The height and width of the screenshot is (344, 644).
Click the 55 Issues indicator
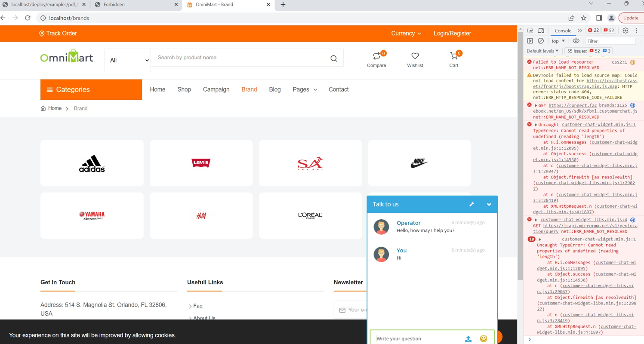pyautogui.click(x=589, y=51)
